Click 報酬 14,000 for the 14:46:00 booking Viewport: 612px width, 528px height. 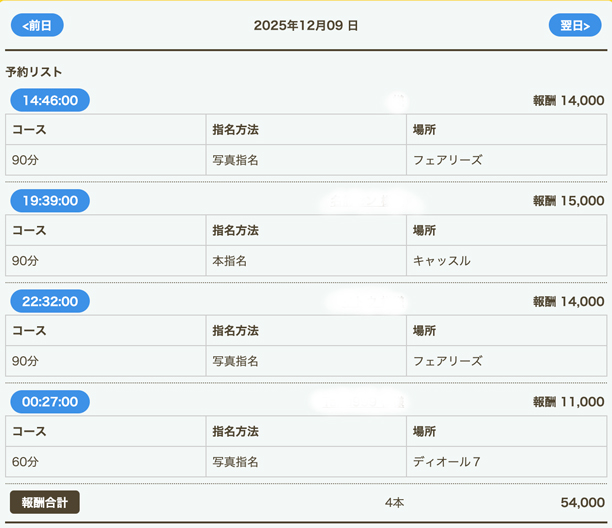click(568, 100)
